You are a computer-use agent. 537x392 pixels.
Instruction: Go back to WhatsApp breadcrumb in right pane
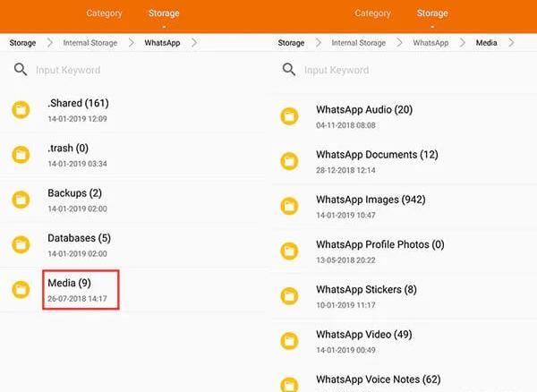click(430, 43)
